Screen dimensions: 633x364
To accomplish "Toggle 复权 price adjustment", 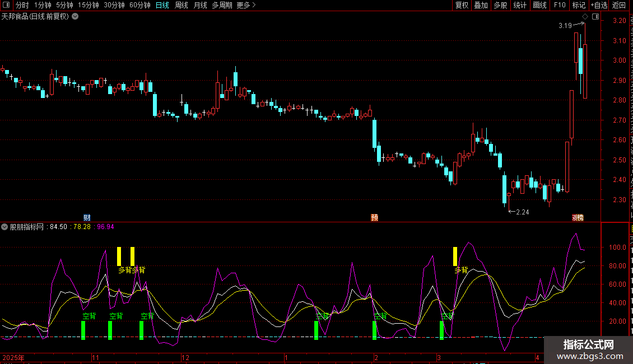I will coord(462,6).
